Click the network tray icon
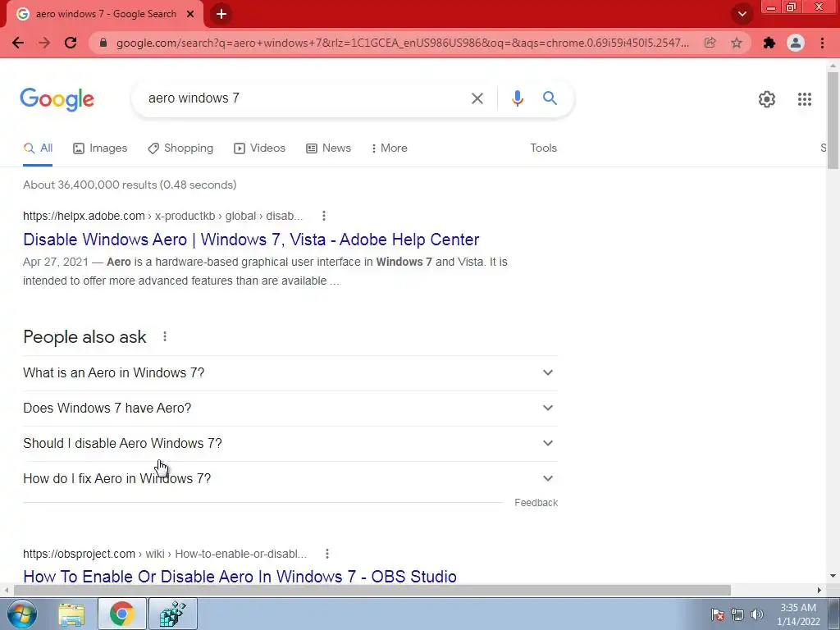This screenshot has width=840, height=630. 737,614
